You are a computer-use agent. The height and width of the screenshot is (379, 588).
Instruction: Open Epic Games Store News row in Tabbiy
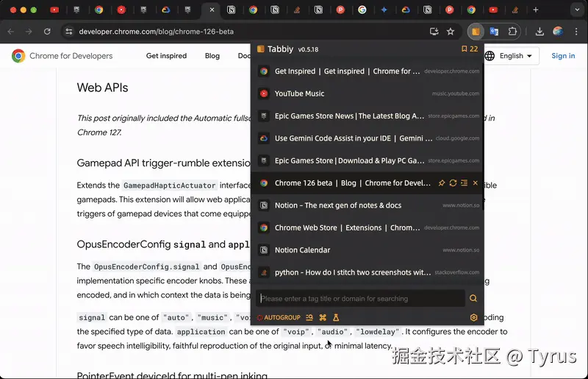point(367,116)
